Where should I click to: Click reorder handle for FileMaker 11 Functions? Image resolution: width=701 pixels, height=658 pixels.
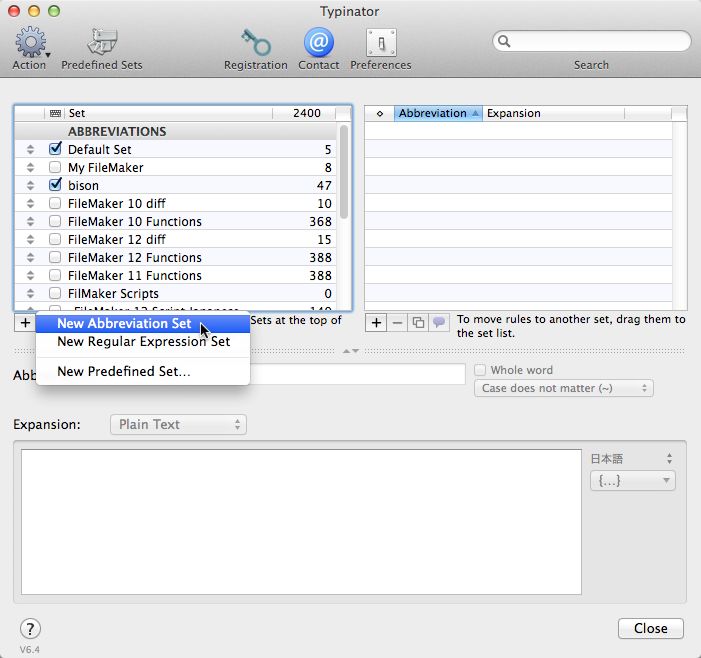pos(30,275)
